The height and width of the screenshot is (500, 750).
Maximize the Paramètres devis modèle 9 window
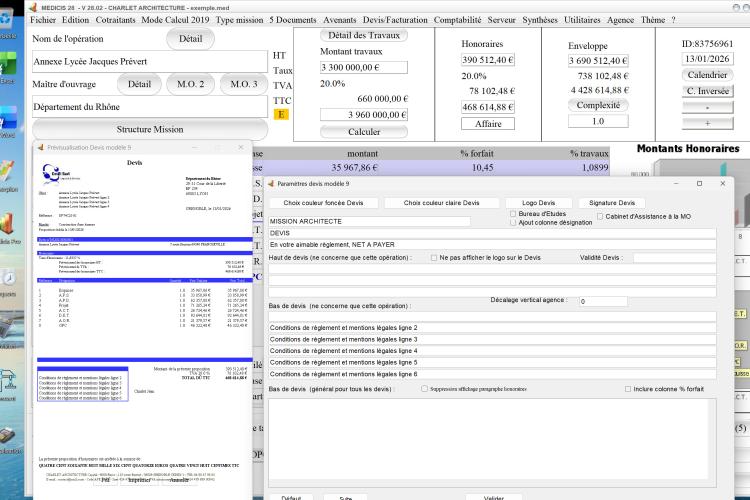(699, 183)
